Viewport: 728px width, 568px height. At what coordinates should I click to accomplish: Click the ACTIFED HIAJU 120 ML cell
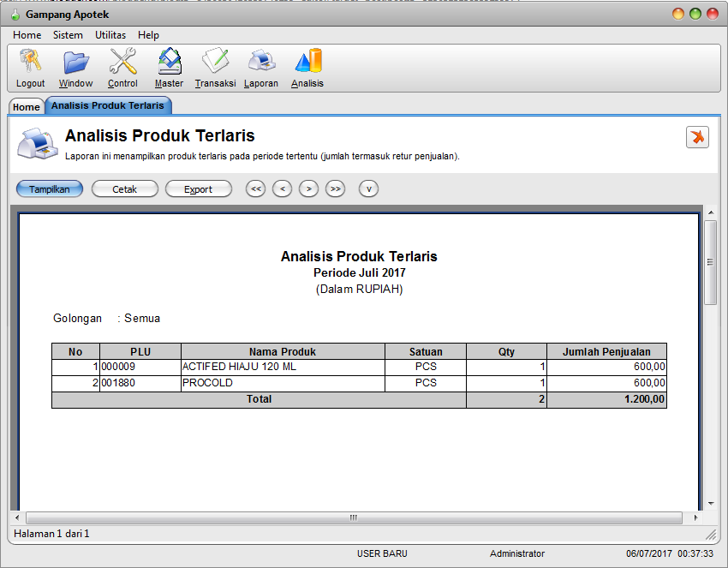[x=283, y=367]
